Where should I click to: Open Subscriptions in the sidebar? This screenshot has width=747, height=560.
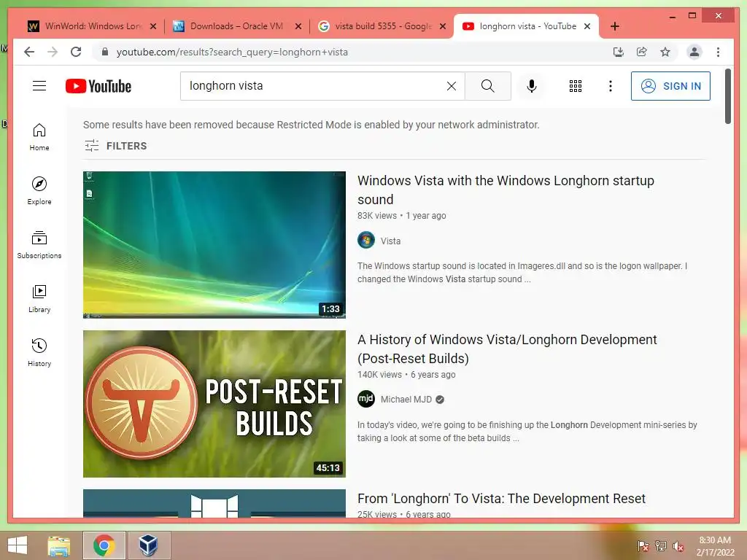click(39, 245)
